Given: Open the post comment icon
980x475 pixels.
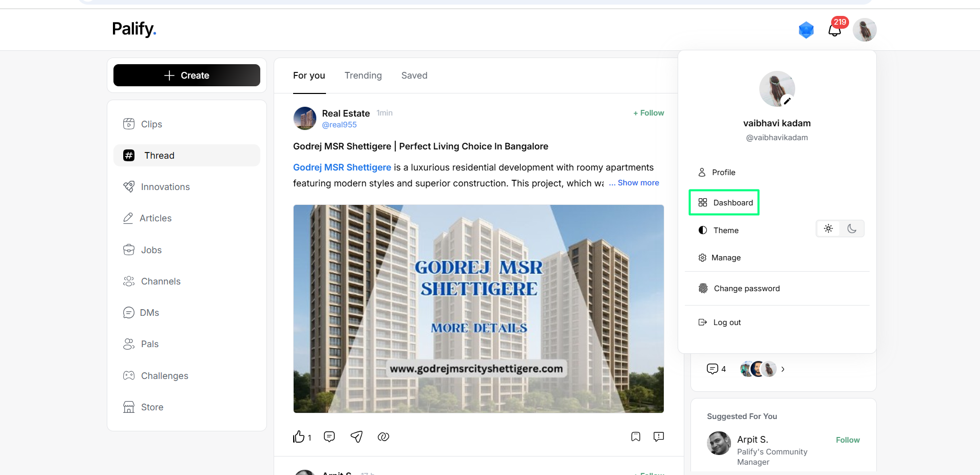Looking at the screenshot, I should [x=330, y=436].
